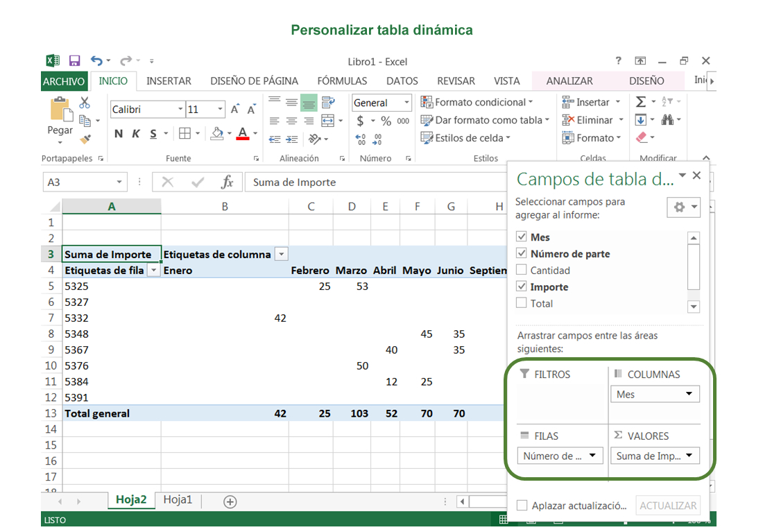The width and height of the screenshot is (763, 532).
Task: Open the Suma de Imp... dropdown in VALORES
Action: (x=689, y=456)
